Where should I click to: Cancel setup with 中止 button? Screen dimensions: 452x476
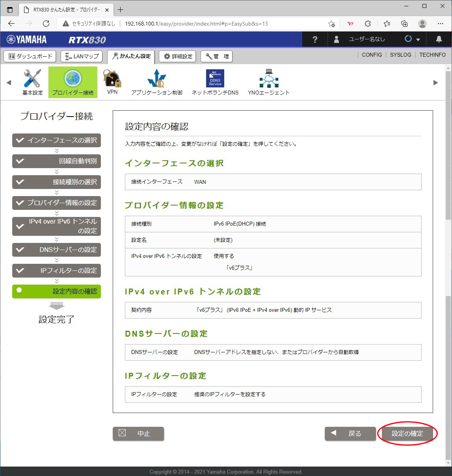click(x=138, y=433)
